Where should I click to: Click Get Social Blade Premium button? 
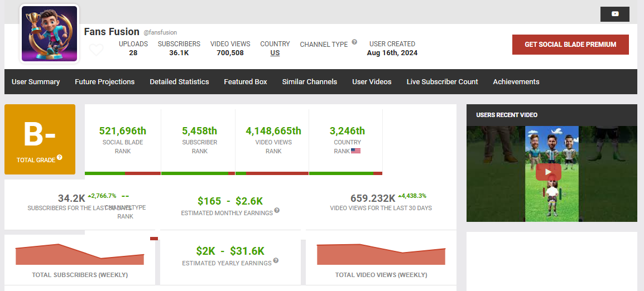point(570,45)
